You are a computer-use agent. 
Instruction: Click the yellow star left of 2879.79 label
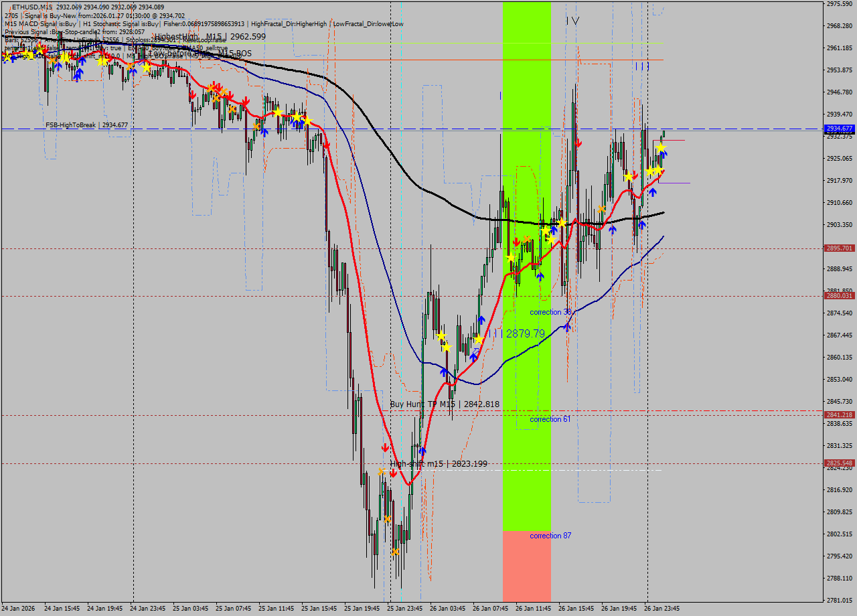[479, 339]
